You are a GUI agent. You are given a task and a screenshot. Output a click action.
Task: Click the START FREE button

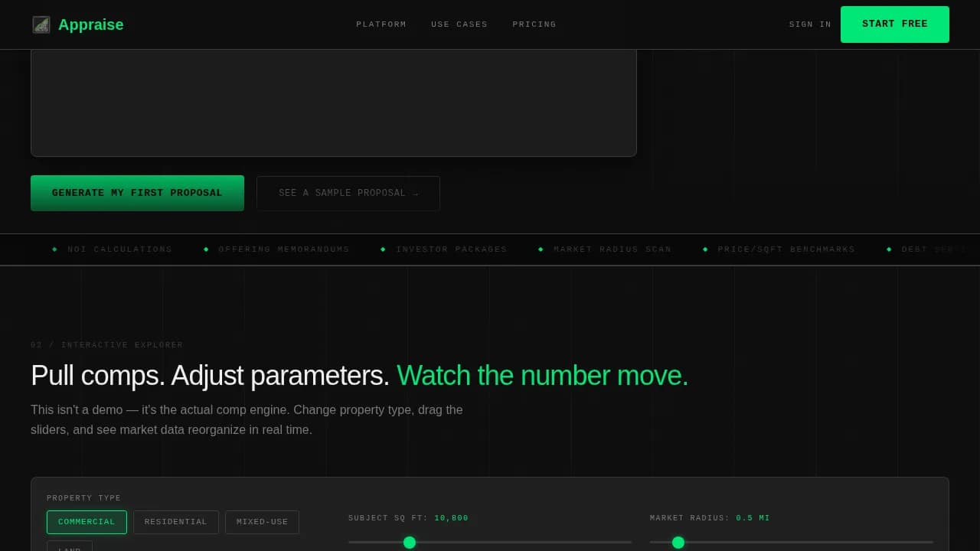click(x=894, y=24)
